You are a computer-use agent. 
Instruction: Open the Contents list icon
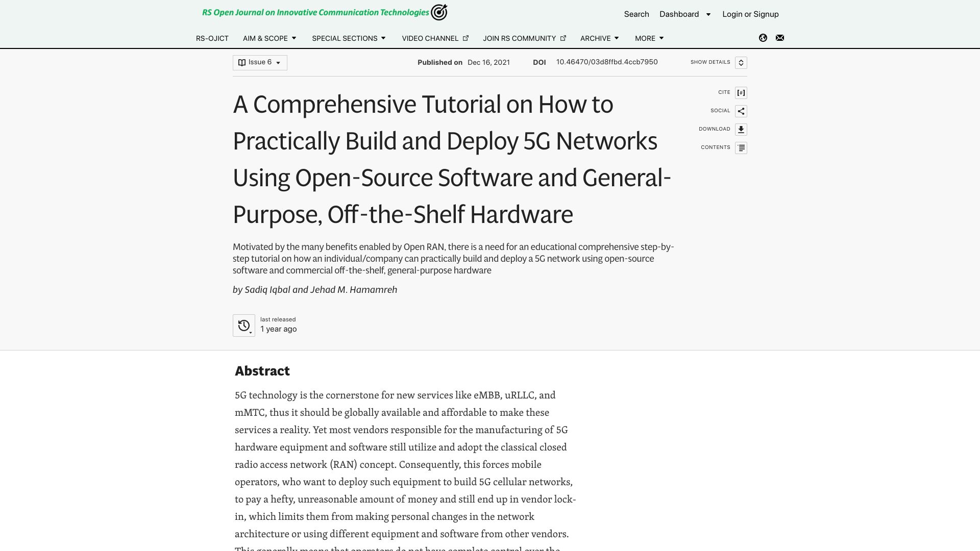[741, 148]
